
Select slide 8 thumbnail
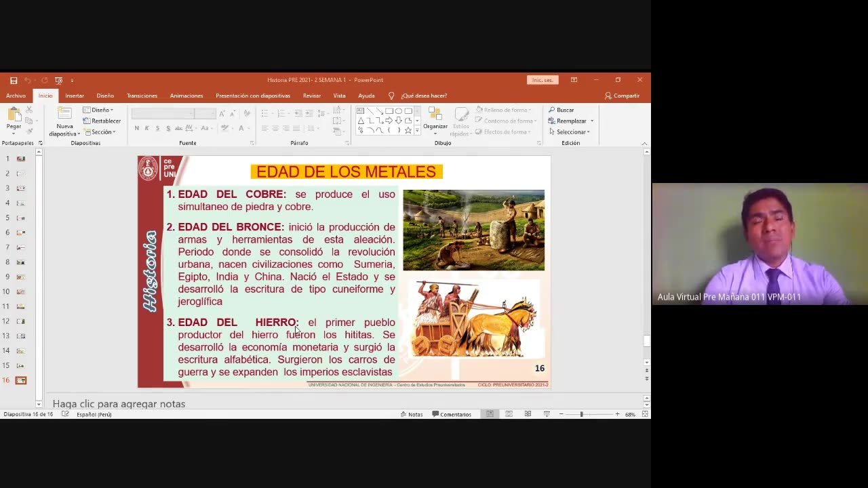(21, 262)
